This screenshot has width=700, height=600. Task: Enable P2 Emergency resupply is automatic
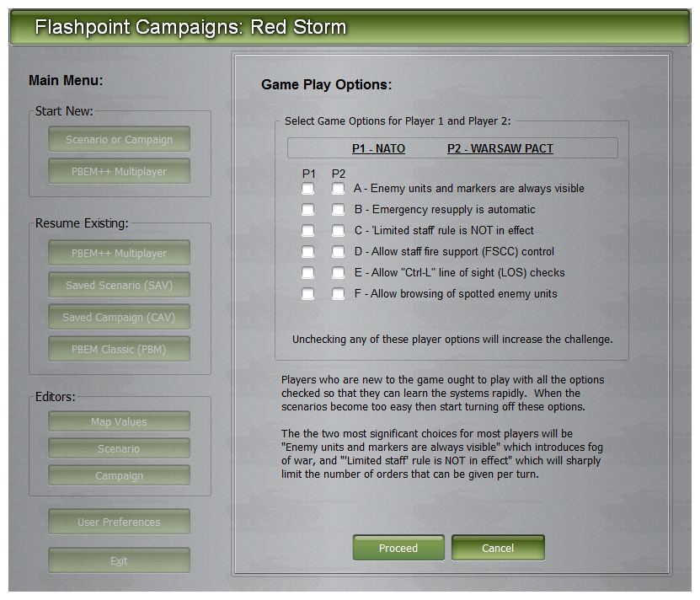[338, 210]
